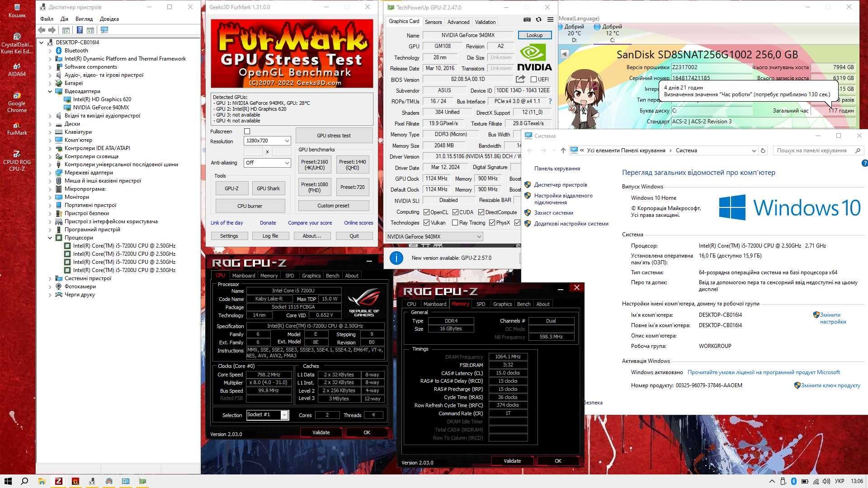Screen dimensions: 868x488
Task: Click Device Manager back arrow toolbar icon
Action: point(42,30)
